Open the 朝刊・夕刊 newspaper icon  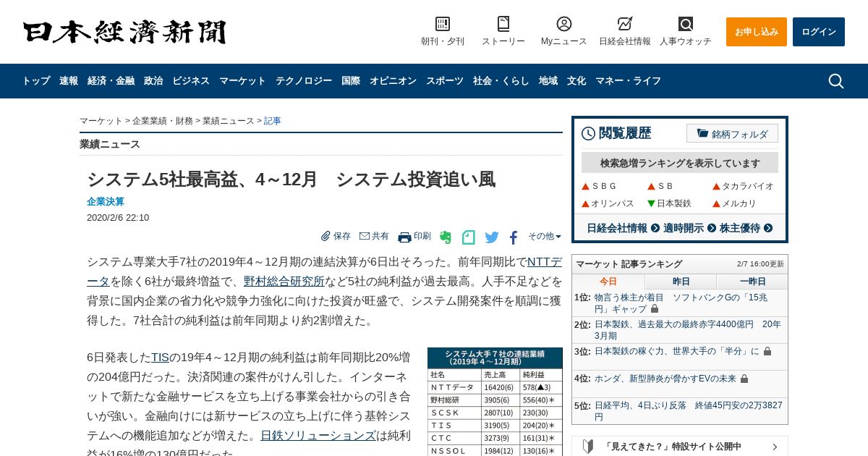[x=443, y=24]
